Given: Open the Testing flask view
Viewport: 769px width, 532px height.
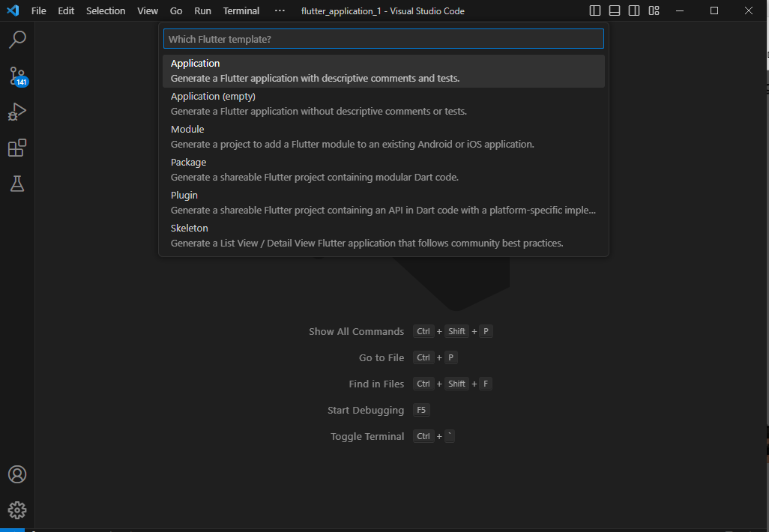Looking at the screenshot, I should [17, 184].
